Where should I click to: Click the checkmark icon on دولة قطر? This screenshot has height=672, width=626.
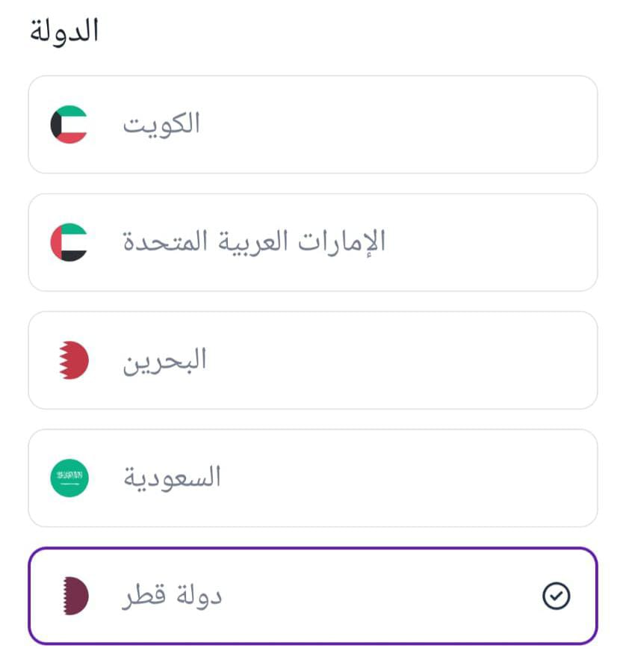pyautogui.click(x=556, y=596)
